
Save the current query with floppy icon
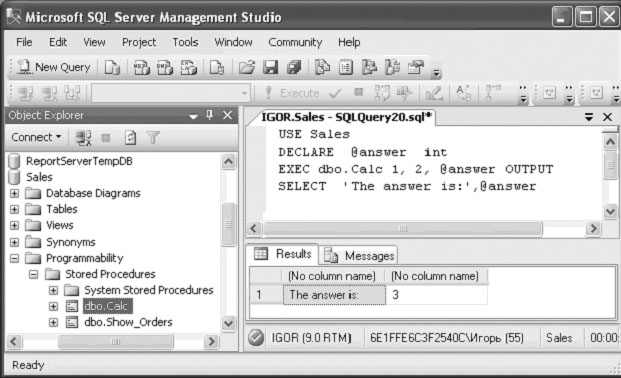tap(270, 67)
